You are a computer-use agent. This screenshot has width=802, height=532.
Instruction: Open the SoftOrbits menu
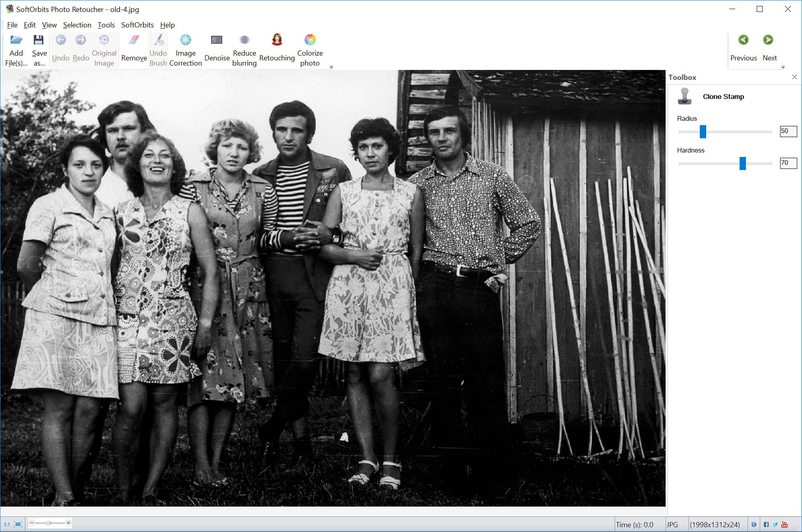tap(137, 24)
